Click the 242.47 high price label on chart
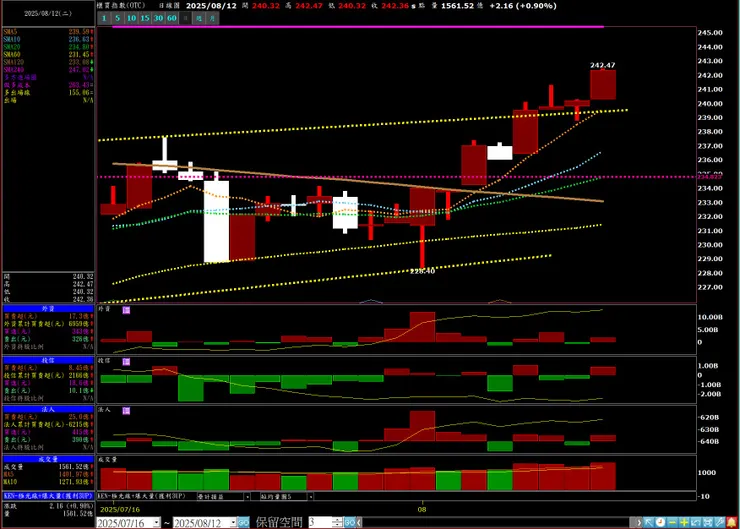The width and height of the screenshot is (740, 529). click(x=603, y=65)
